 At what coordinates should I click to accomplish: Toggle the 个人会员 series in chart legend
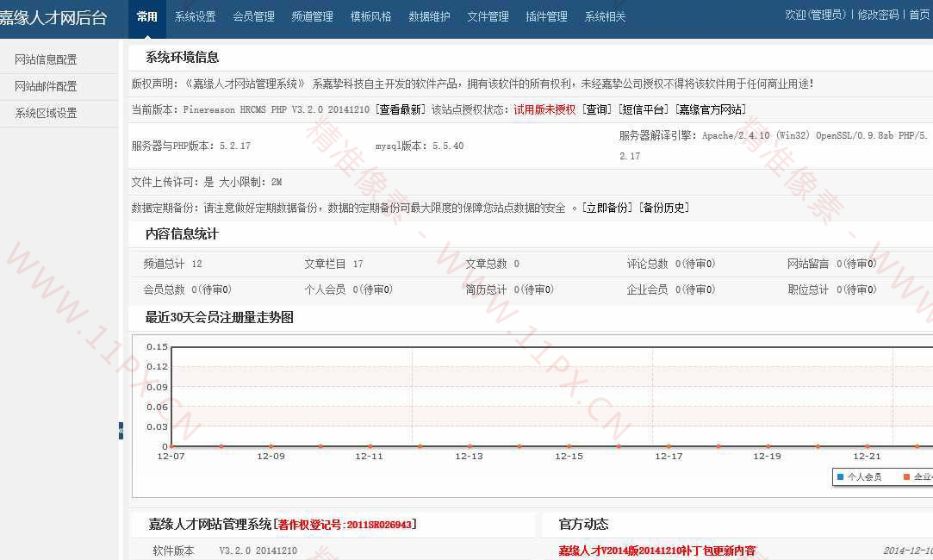(x=859, y=476)
